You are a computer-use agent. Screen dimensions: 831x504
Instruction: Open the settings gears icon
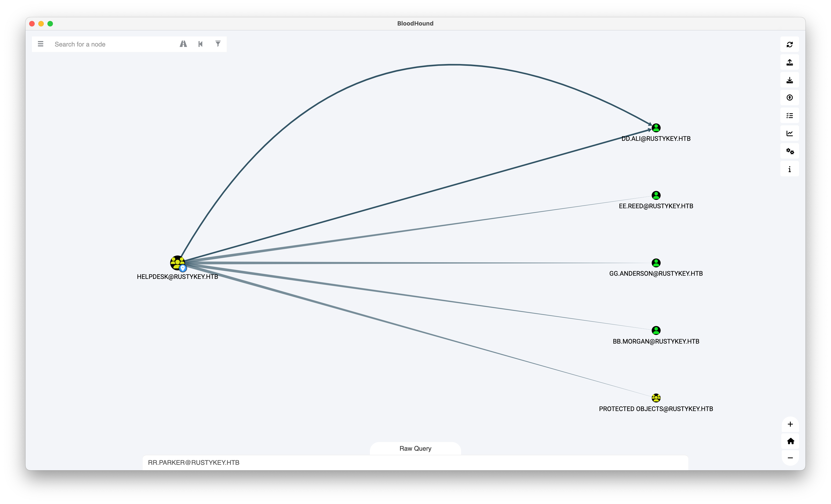[x=789, y=151]
